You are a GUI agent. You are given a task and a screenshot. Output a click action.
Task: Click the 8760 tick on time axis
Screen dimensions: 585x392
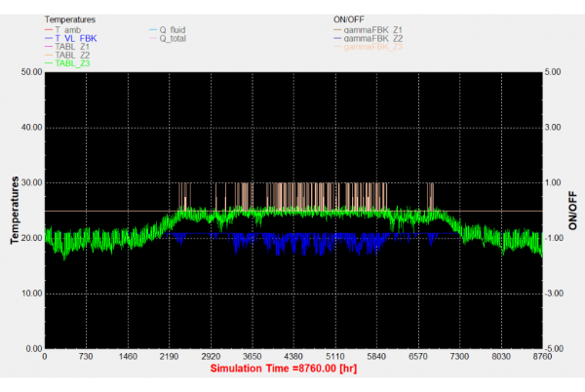(541, 358)
